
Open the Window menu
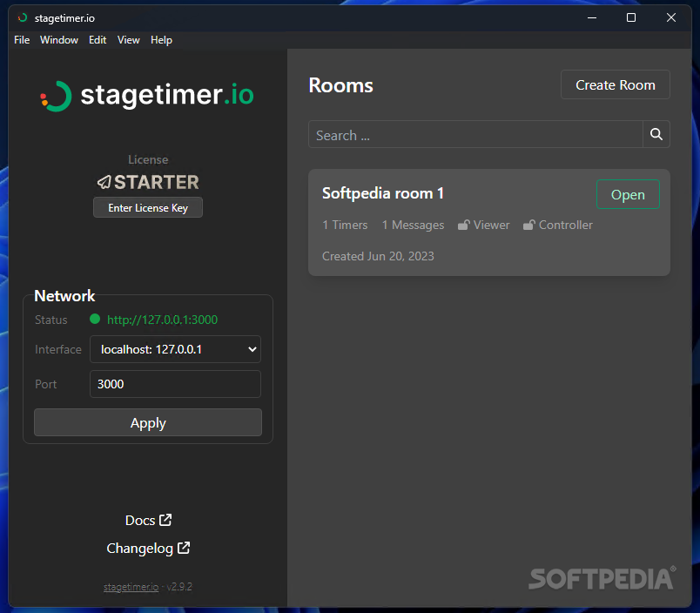(x=59, y=40)
